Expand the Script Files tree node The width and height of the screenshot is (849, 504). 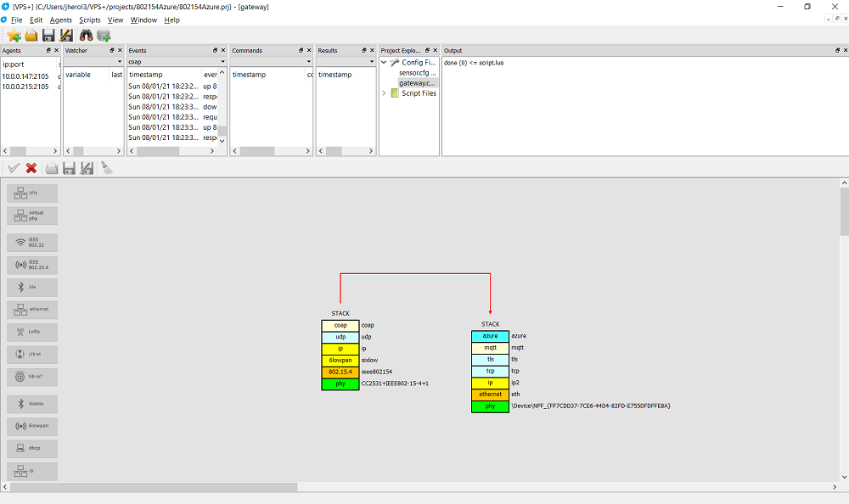384,93
